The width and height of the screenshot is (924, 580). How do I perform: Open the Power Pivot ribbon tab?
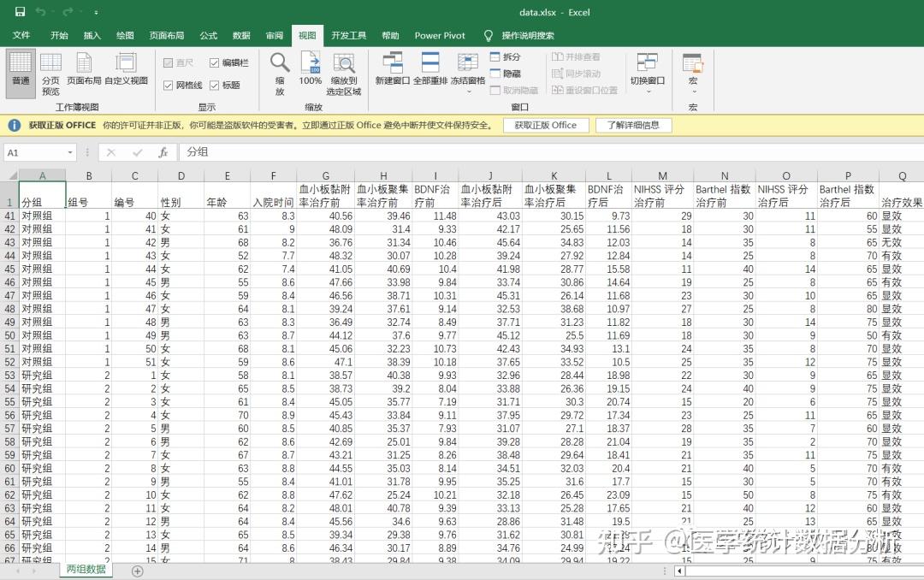439,36
